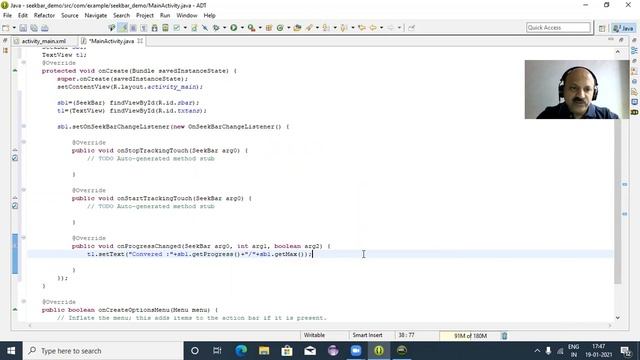Open File Explorer from the taskbar
The image size is (640, 360).
pos(264,351)
